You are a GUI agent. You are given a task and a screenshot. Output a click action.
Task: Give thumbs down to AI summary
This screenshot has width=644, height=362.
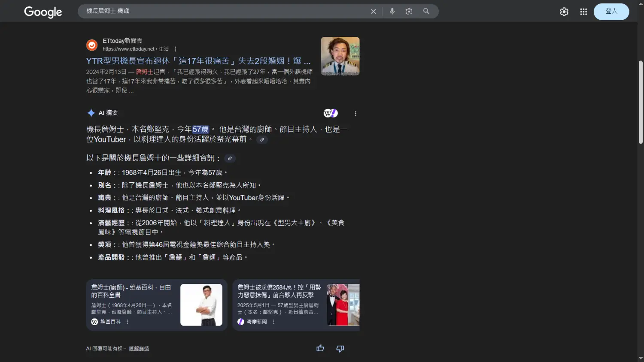point(340,348)
